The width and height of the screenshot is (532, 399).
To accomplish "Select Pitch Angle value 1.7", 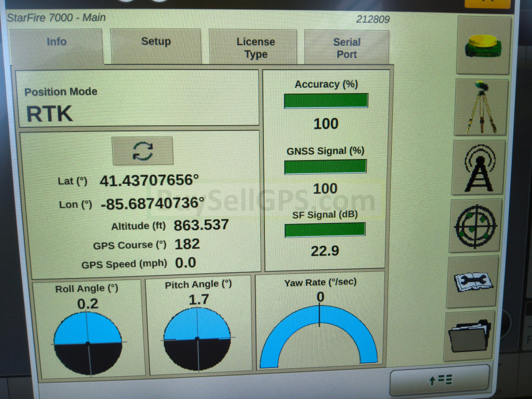I will pyautogui.click(x=199, y=300).
